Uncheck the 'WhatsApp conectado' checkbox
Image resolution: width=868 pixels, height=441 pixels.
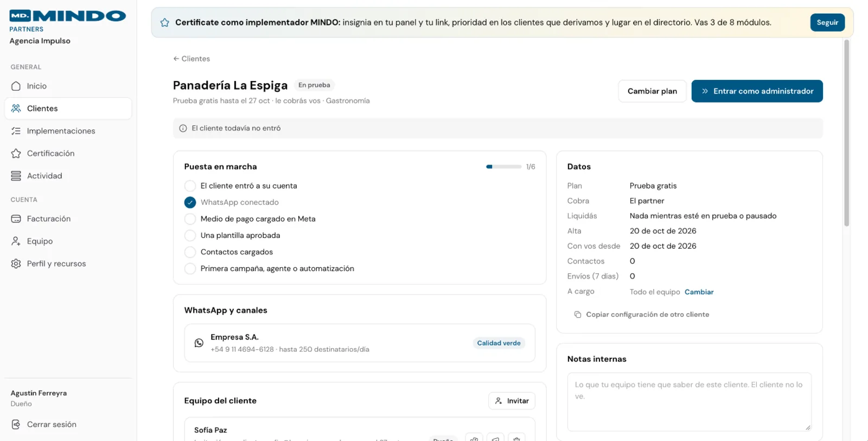(190, 203)
